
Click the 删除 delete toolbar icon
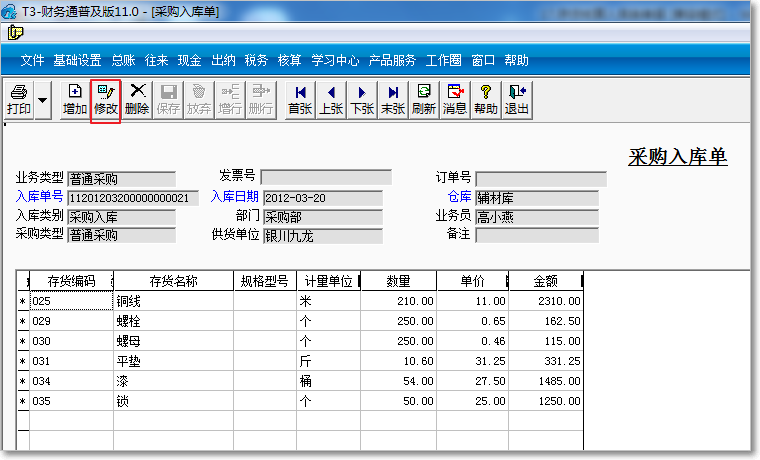pos(137,99)
